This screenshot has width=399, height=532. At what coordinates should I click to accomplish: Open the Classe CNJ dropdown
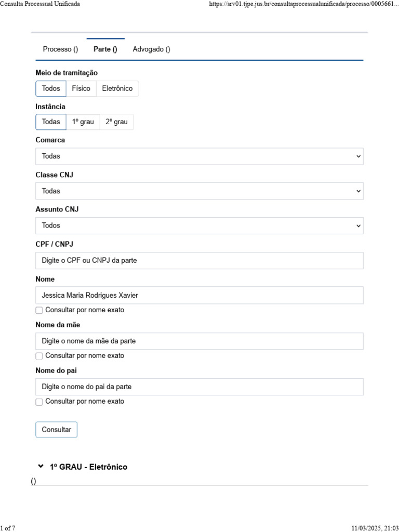pyautogui.click(x=199, y=191)
